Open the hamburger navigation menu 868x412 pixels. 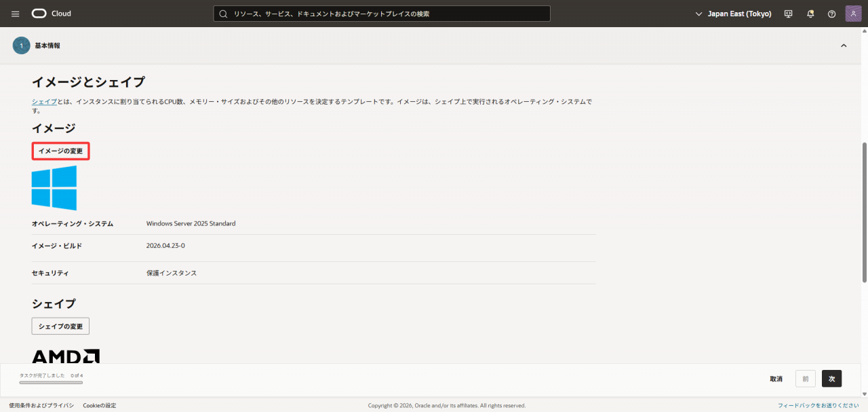pos(16,14)
